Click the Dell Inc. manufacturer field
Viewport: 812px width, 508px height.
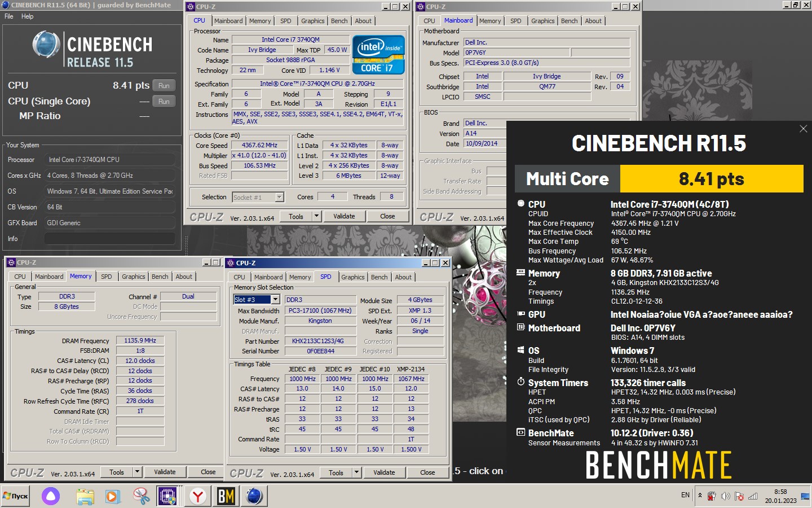(546, 42)
